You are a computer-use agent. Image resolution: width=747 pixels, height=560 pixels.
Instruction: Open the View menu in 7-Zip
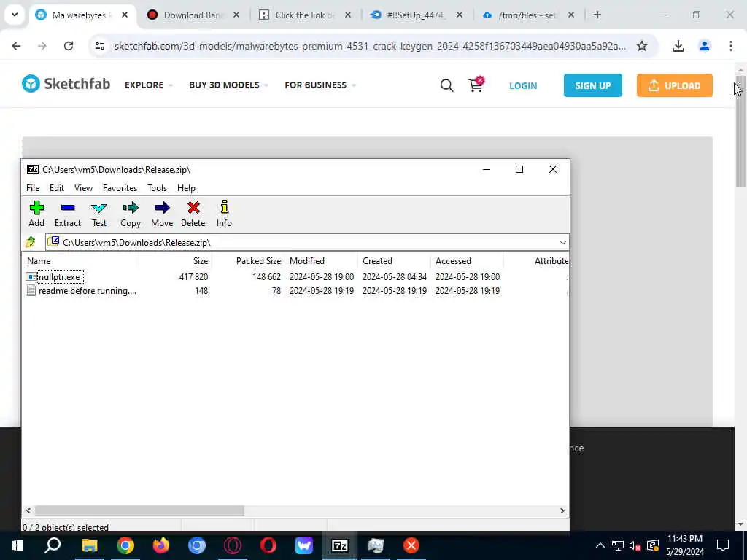(x=83, y=187)
